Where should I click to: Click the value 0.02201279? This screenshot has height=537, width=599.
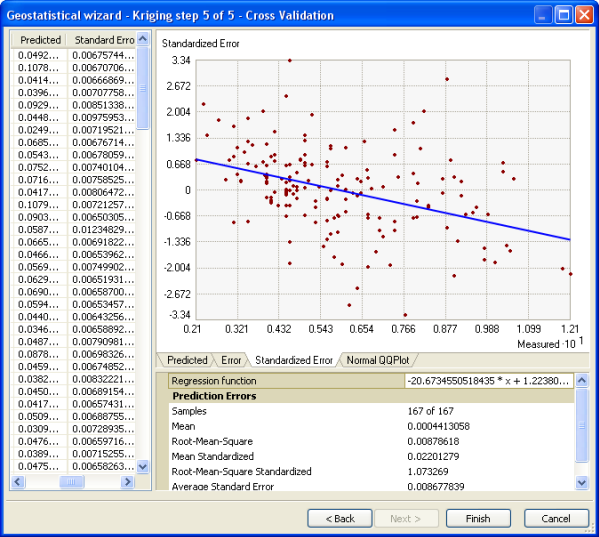[x=433, y=456]
